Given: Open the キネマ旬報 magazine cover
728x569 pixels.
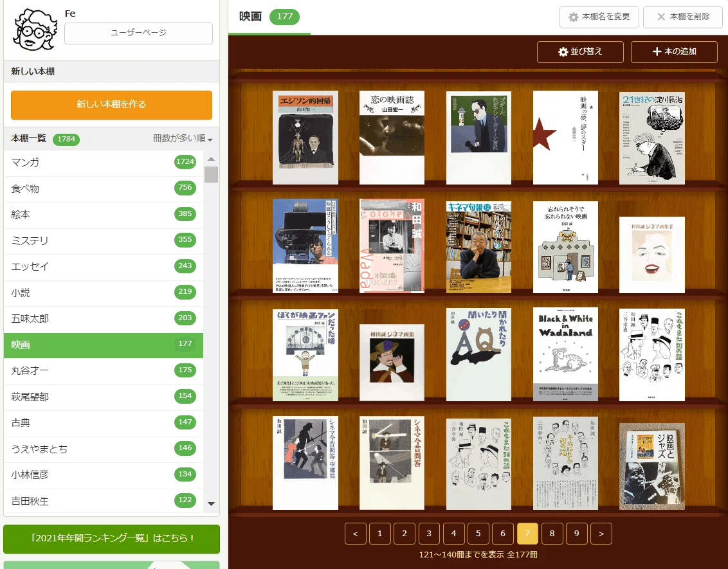Looking at the screenshot, I should tap(478, 248).
